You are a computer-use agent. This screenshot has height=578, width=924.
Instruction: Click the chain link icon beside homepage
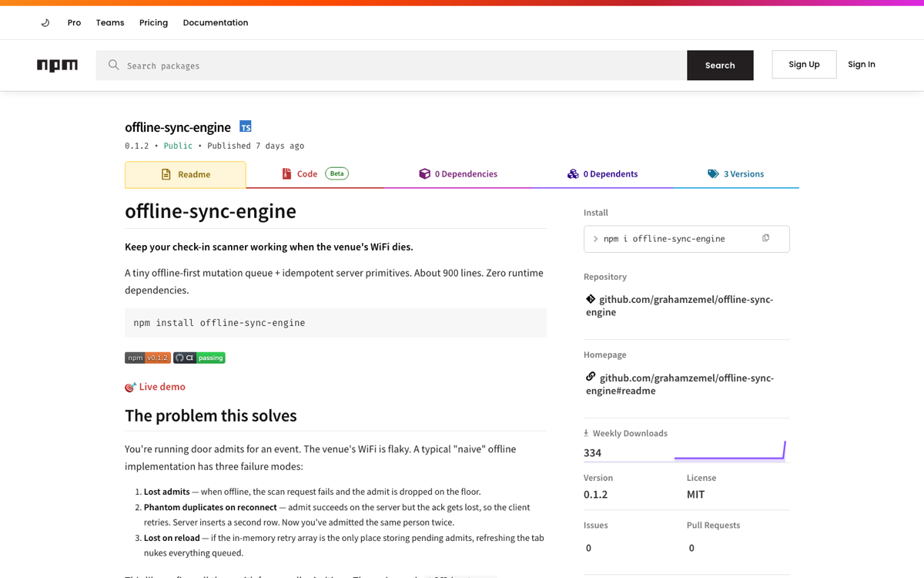click(x=591, y=377)
